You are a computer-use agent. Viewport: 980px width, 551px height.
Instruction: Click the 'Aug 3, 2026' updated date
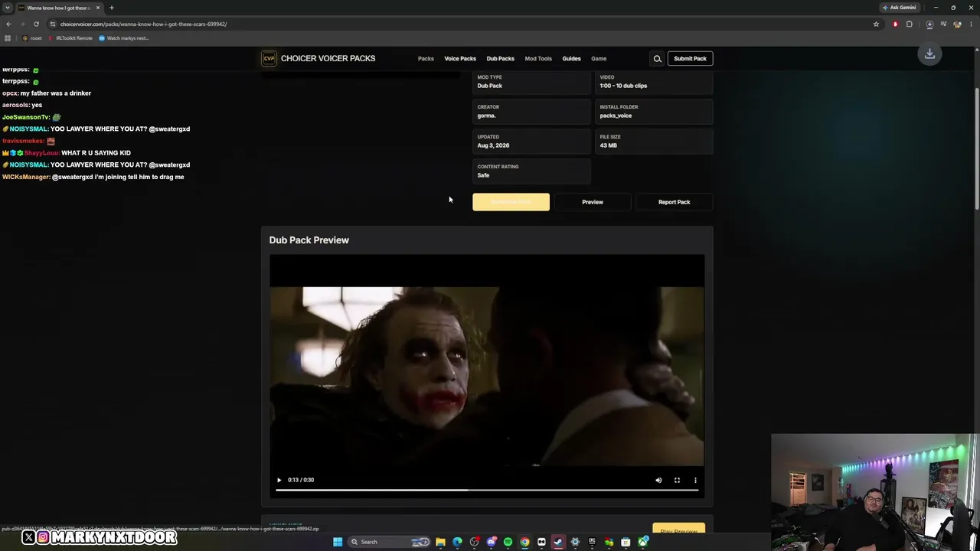493,145
